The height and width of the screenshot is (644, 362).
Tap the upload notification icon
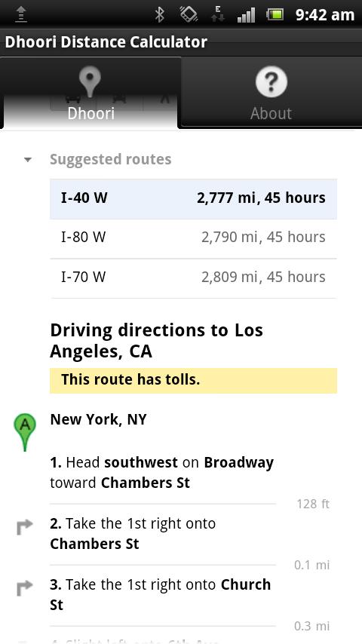click(x=20, y=15)
